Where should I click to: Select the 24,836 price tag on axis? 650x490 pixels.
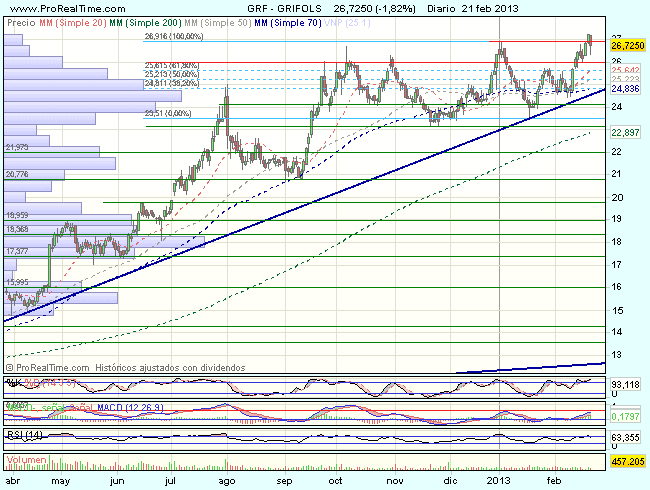pyautogui.click(x=625, y=89)
